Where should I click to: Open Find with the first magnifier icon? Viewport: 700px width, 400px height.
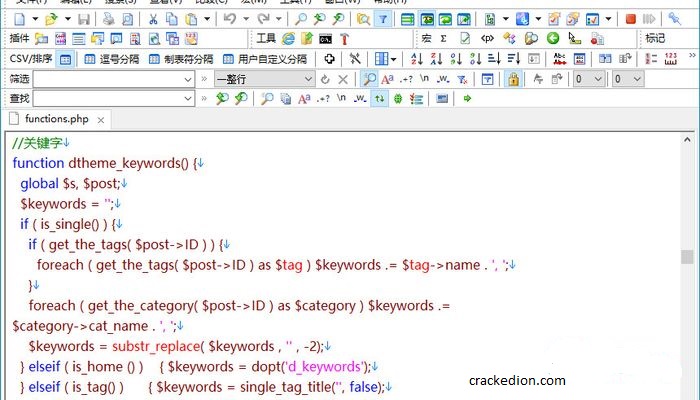click(x=301, y=19)
